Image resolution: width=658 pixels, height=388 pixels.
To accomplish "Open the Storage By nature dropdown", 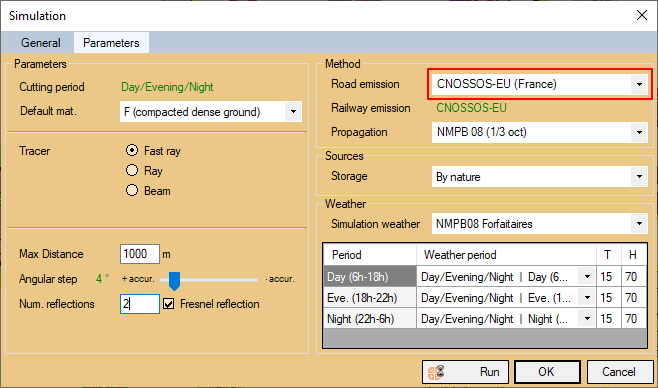I will pos(540,177).
